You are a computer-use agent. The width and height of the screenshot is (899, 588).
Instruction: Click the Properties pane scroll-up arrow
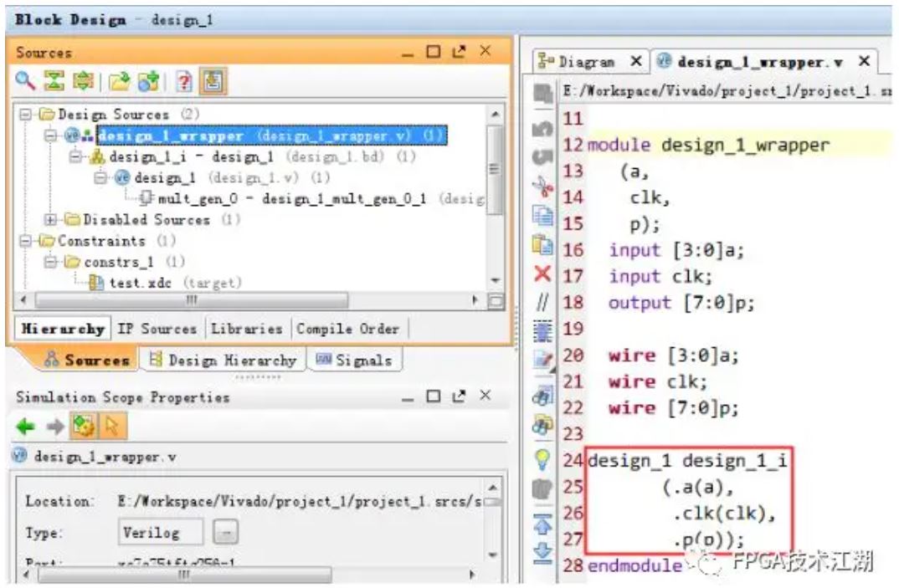[x=493, y=488]
